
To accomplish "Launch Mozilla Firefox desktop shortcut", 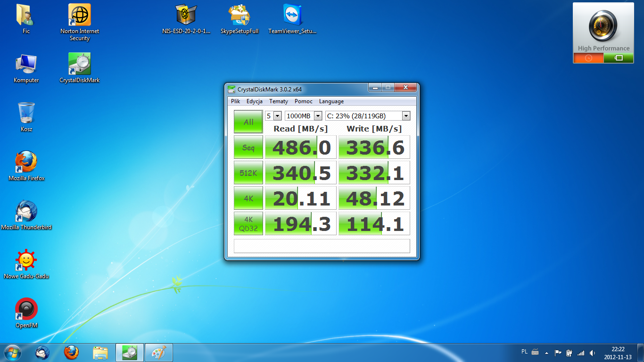I will [x=26, y=166].
